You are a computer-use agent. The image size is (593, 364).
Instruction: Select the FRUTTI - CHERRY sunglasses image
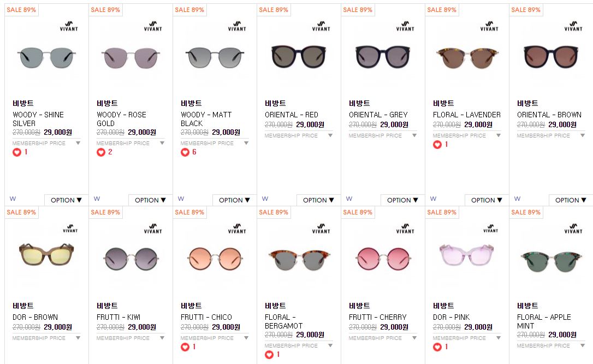383,259
